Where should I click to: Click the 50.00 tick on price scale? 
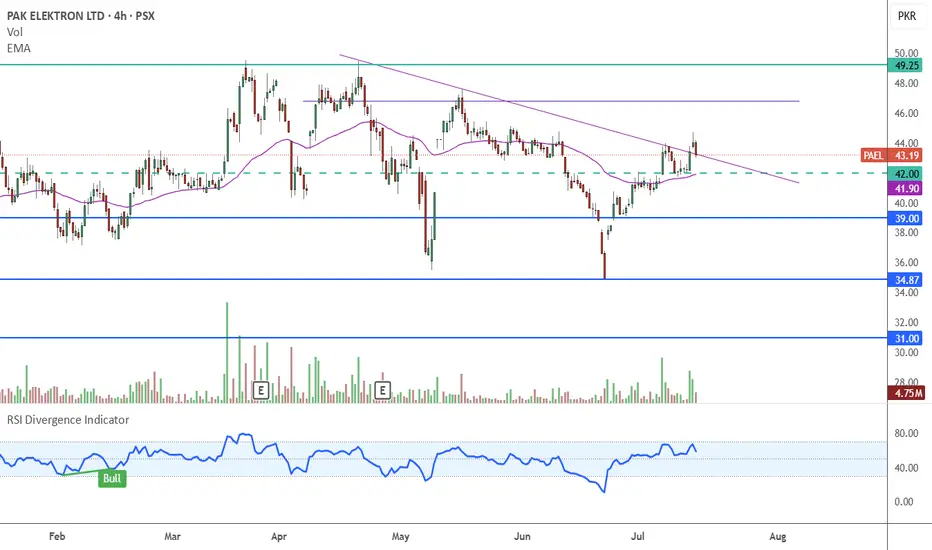906,54
